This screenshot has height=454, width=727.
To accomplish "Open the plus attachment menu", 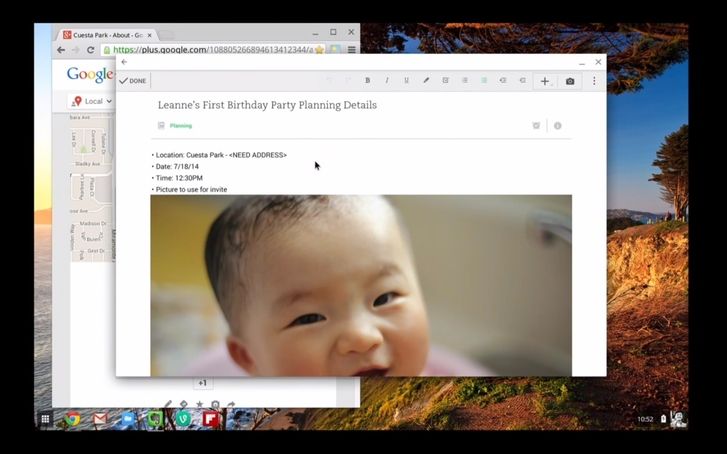I will [x=545, y=81].
